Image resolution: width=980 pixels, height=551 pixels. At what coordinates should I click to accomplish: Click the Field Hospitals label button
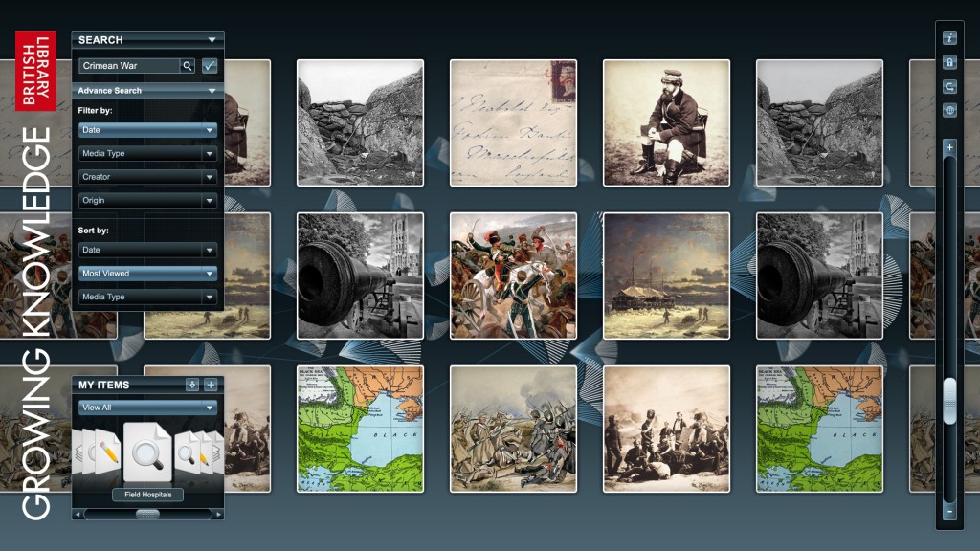click(147, 495)
